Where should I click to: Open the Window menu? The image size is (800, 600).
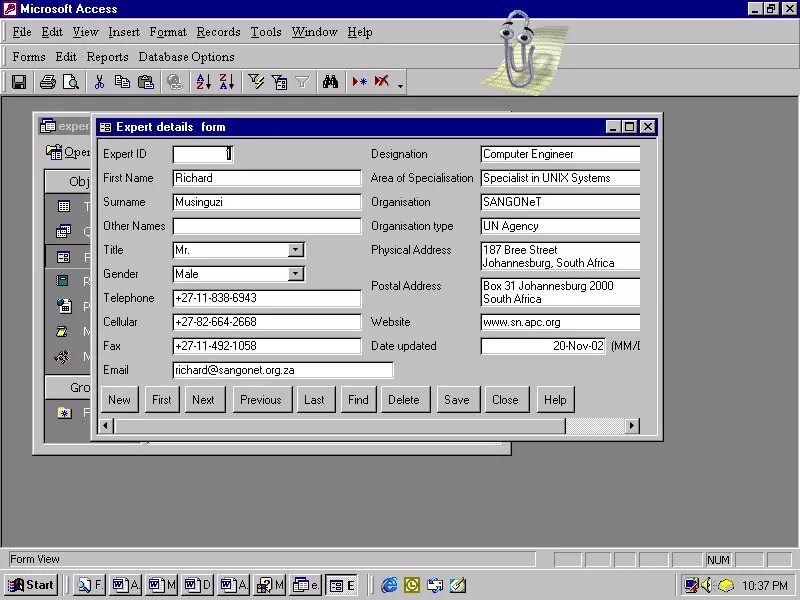pyautogui.click(x=314, y=32)
